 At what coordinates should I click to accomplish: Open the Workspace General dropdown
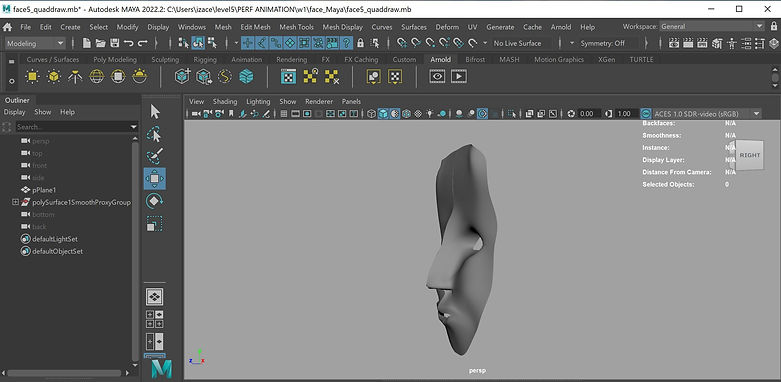pos(712,26)
